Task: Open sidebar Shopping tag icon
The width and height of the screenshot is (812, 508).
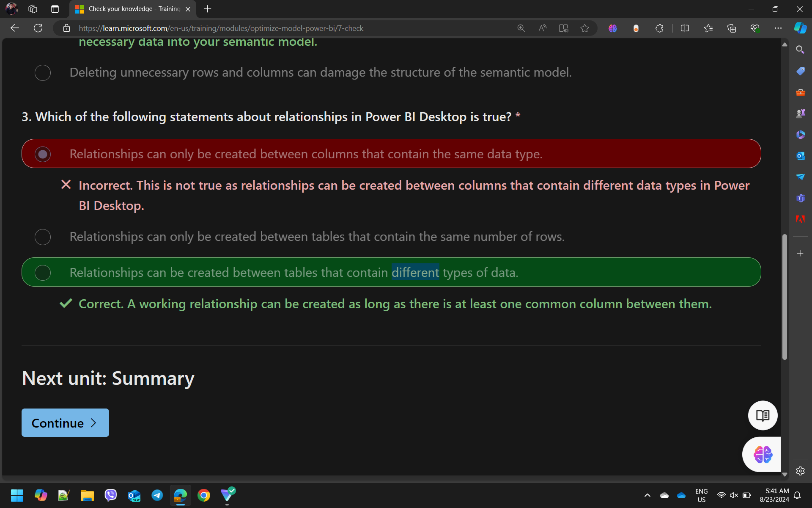Action: [800, 71]
